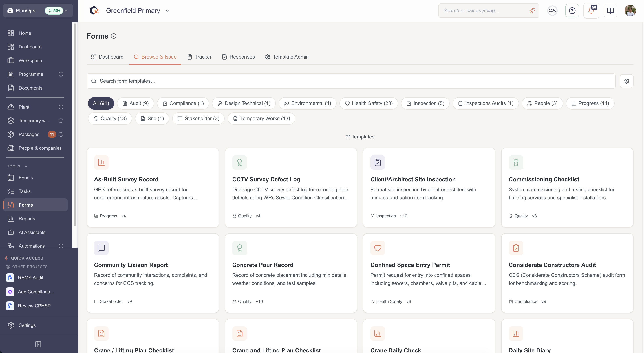Filter templates by Design Technical (1)
Screen dimensions: 644x353
coord(244,103)
